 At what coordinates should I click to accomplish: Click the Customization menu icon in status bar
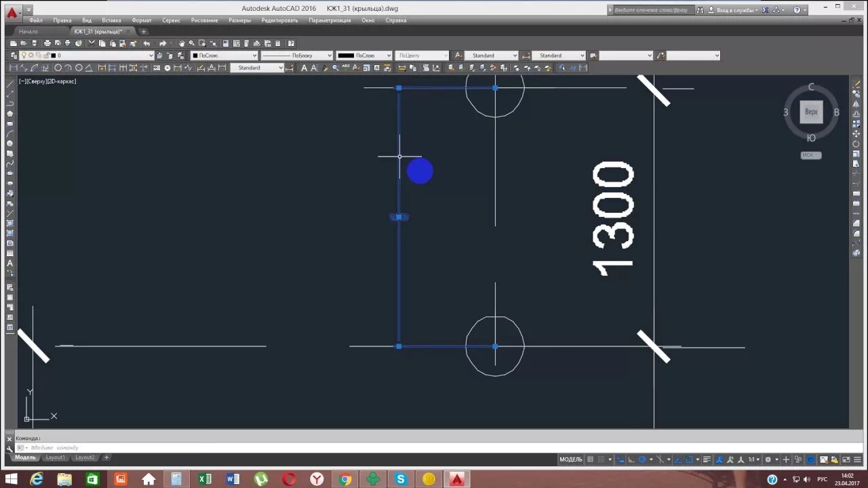(x=857, y=460)
